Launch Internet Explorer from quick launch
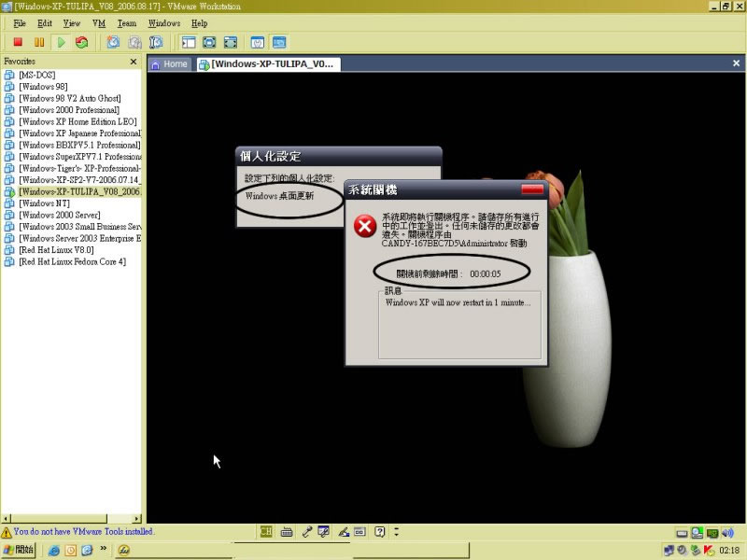The height and width of the screenshot is (560, 747). (x=54, y=551)
